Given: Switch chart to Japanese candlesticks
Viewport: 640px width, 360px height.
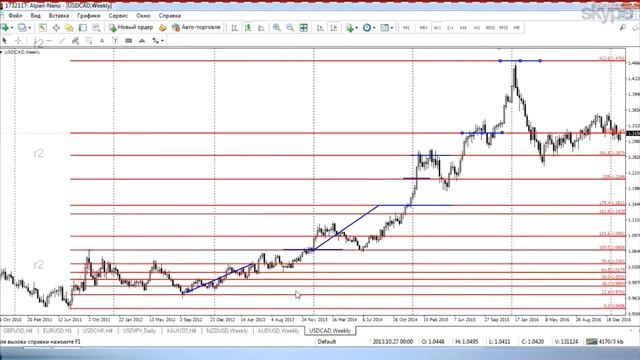Looking at the screenshot, I should [x=248, y=28].
